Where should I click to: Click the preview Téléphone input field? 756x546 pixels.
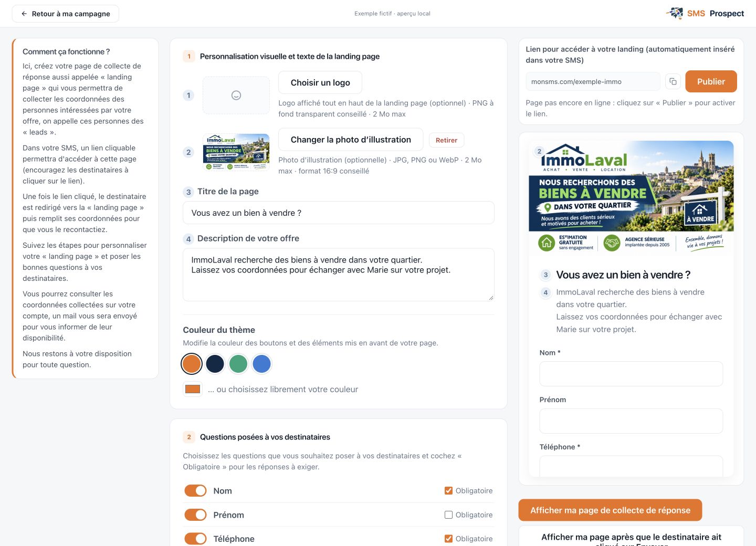(631, 466)
